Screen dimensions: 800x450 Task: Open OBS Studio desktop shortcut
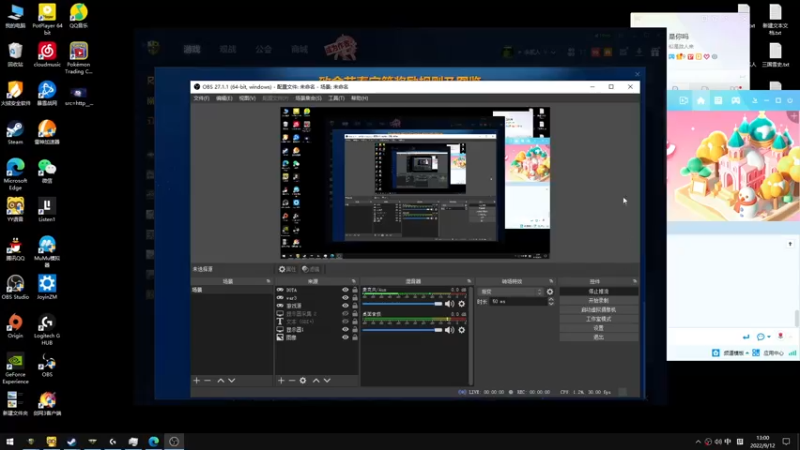(15, 287)
